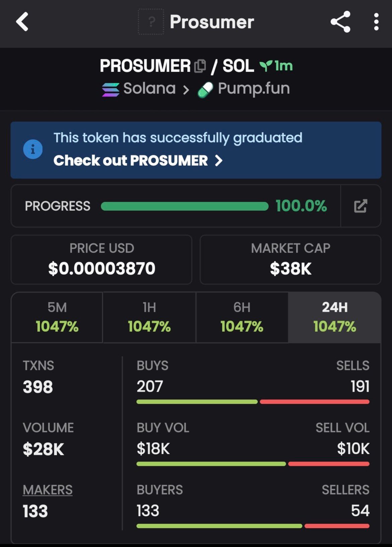Tap the blue info circle icon
The height and width of the screenshot is (547, 392).
tap(33, 149)
